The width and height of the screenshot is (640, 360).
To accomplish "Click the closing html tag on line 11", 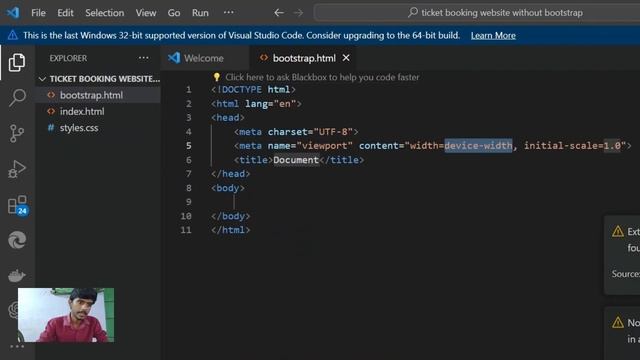I will pyautogui.click(x=231, y=230).
